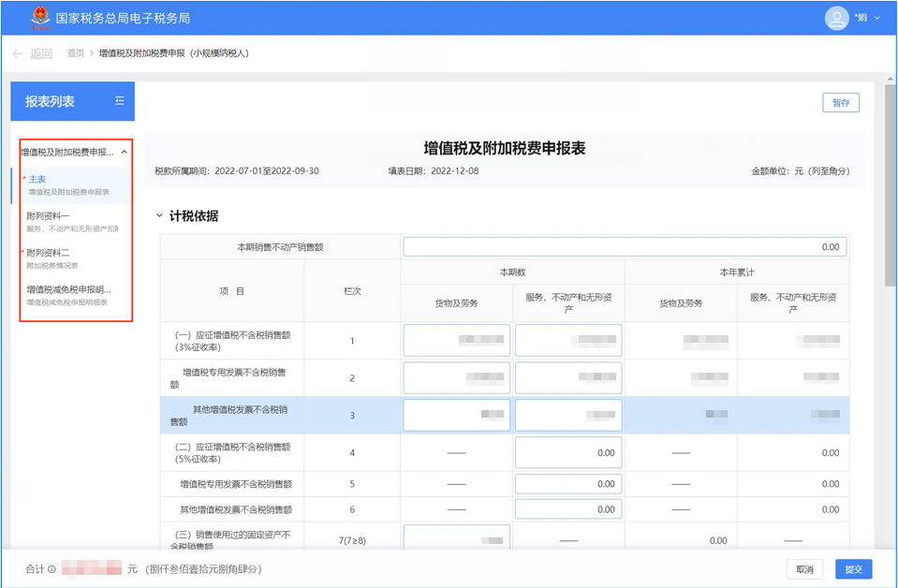Click the 提交 submit button
Image resolution: width=898 pixels, height=588 pixels.
(853, 569)
